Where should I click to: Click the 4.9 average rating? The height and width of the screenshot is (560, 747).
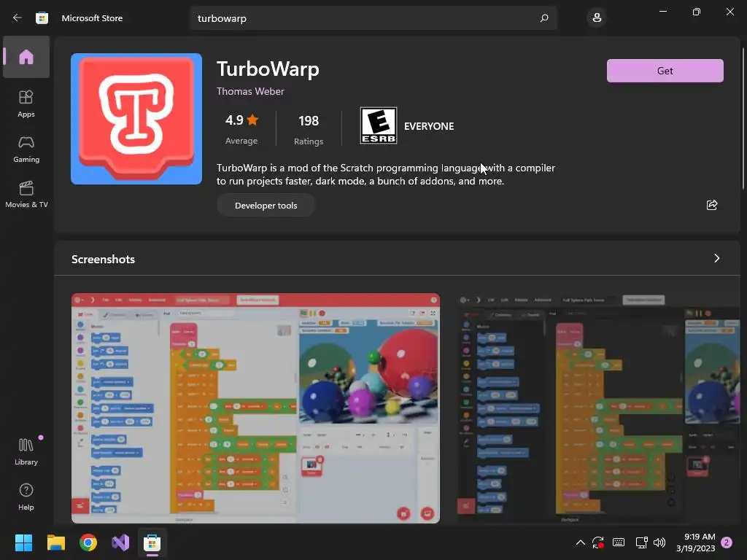pos(241,128)
